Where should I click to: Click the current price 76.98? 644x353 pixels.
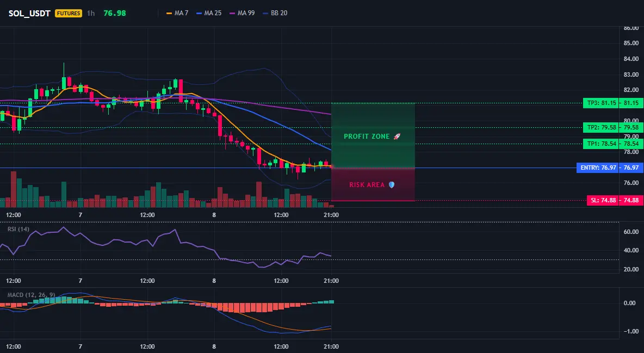[x=115, y=13]
